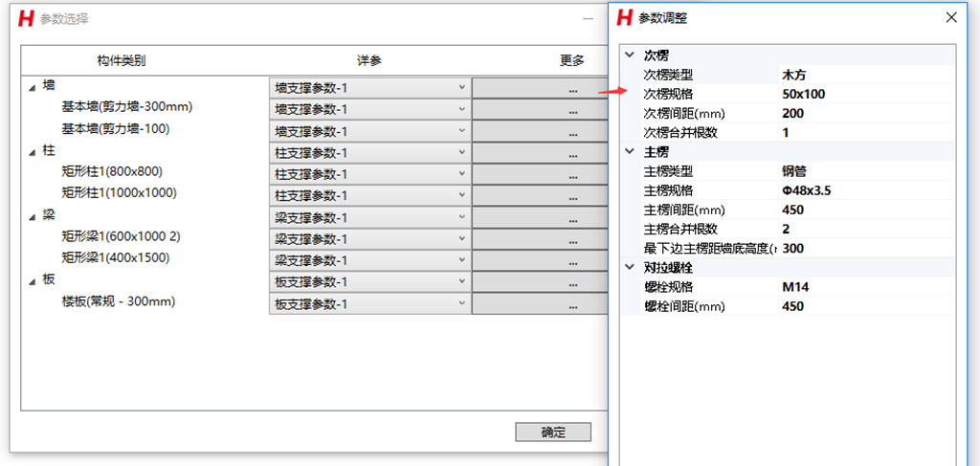Edit 螺栓间距 value 450
The height and width of the screenshot is (466, 980).
867,306
